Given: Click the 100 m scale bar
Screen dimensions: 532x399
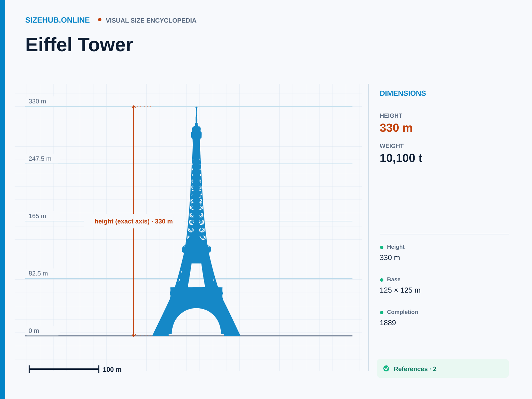Looking at the screenshot, I should tap(64, 369).
